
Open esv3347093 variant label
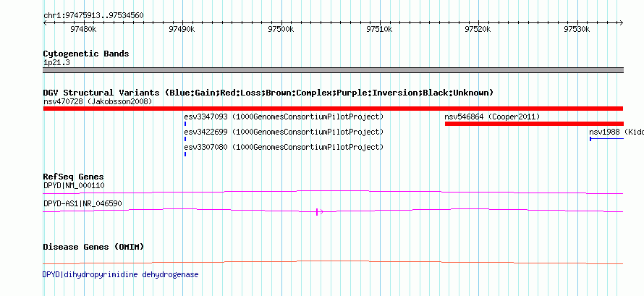284,117
